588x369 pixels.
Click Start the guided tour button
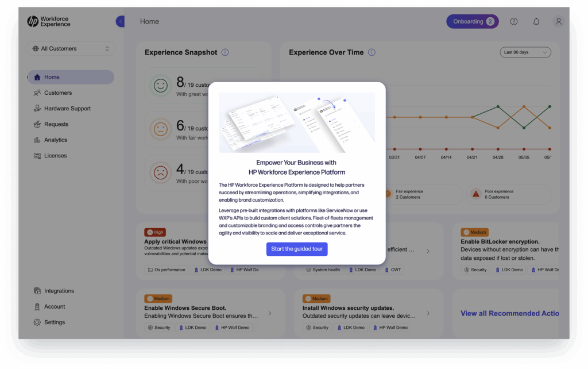coord(297,249)
